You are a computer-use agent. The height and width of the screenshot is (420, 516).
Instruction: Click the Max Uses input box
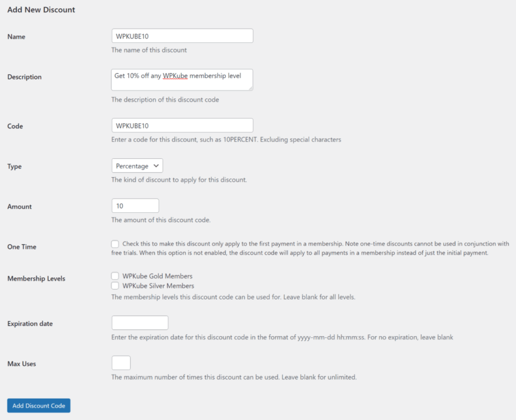121,363
